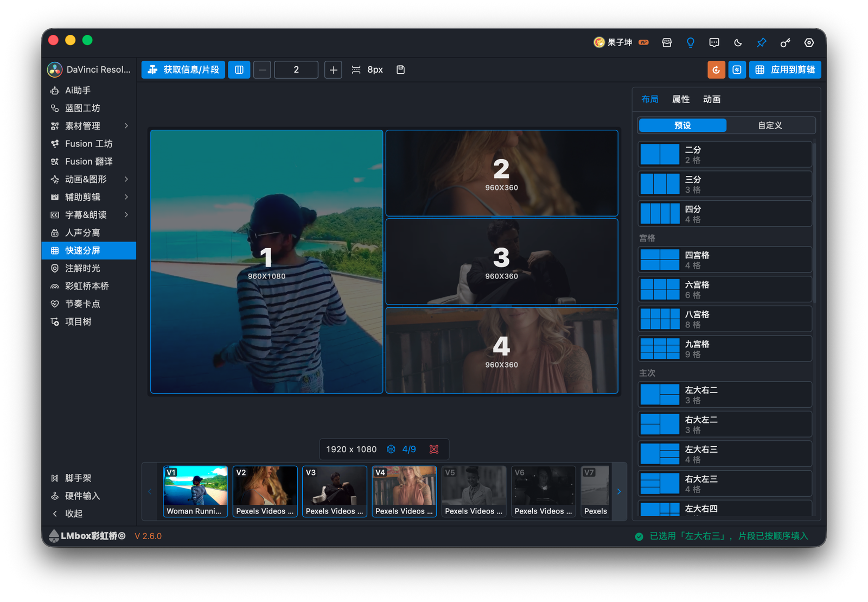Click the blue cube 4/9 icon
Viewport: 868px width, 602px height.
[x=391, y=449]
